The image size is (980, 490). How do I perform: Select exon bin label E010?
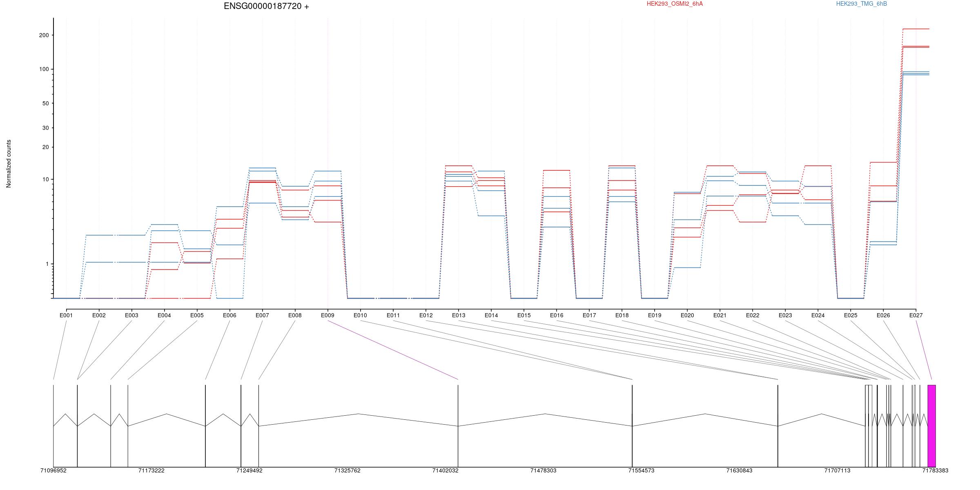point(360,315)
